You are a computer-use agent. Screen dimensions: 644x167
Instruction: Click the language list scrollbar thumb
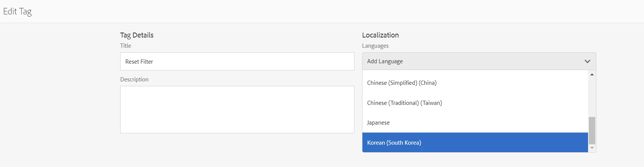(x=592, y=131)
